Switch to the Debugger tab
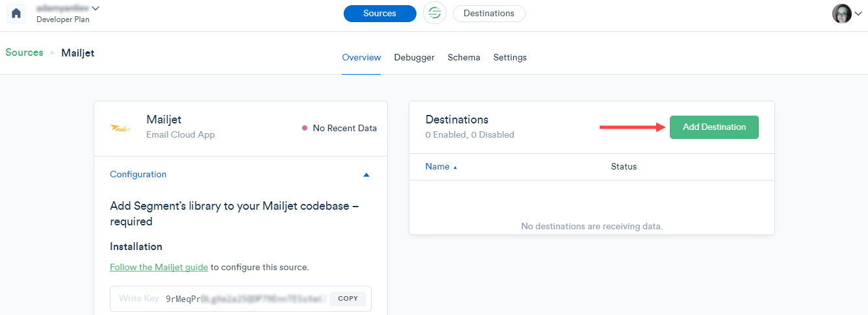This screenshot has width=868, height=315. (415, 58)
